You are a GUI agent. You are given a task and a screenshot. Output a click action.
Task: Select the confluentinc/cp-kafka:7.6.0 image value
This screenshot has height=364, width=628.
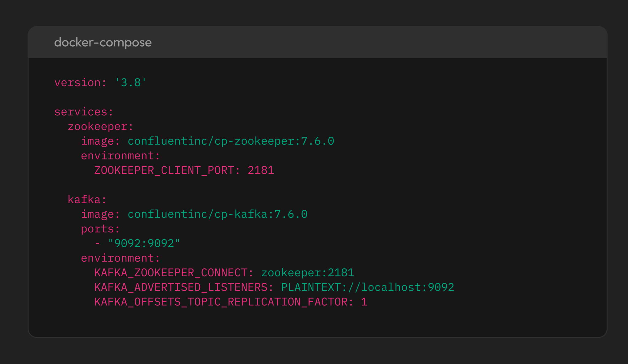(217, 214)
